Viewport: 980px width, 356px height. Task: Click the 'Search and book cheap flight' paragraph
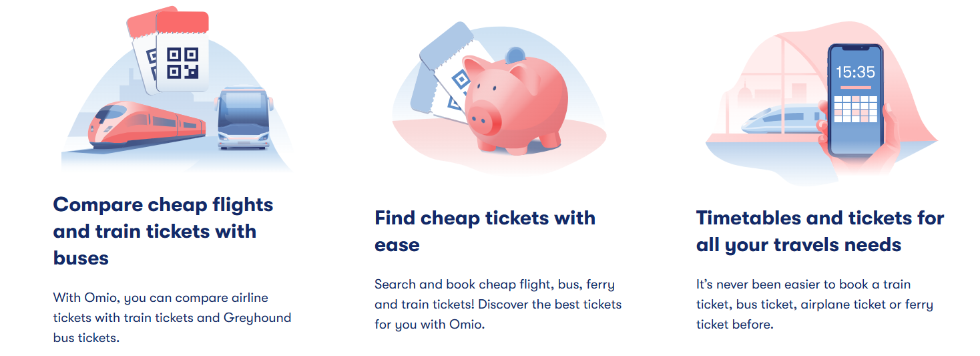click(x=498, y=305)
